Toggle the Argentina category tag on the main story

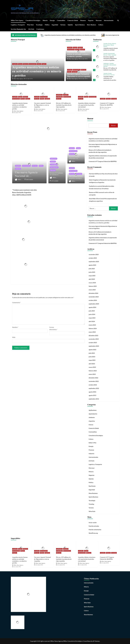pyautogui.click(x=15, y=64)
